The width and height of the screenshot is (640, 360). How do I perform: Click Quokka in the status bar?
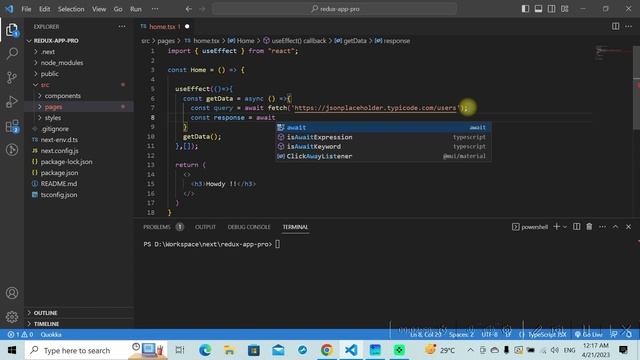coord(51,334)
